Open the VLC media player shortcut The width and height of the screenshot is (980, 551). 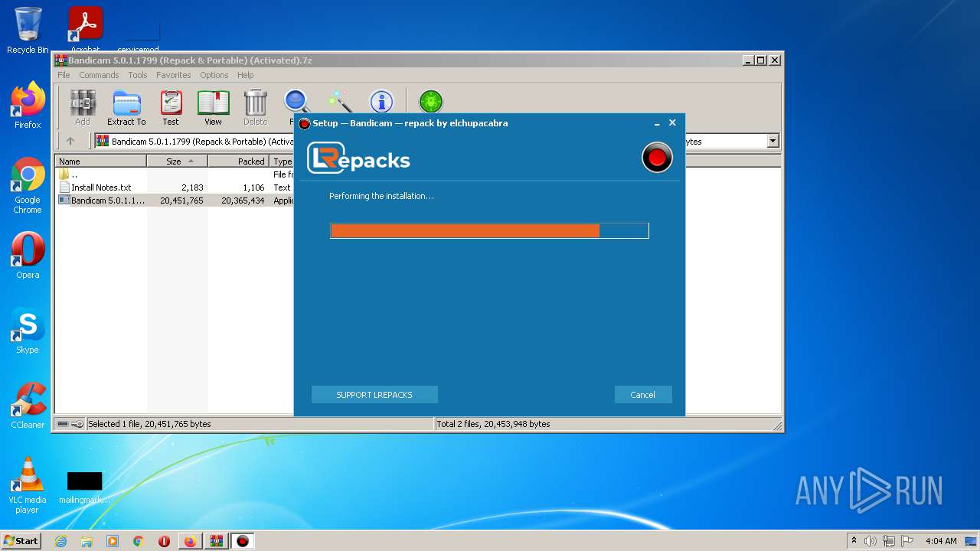click(x=28, y=485)
